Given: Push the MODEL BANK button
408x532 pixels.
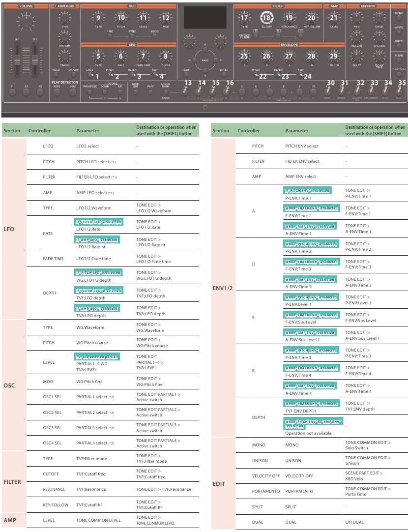Looking at the screenshot, I should [x=166, y=92].
